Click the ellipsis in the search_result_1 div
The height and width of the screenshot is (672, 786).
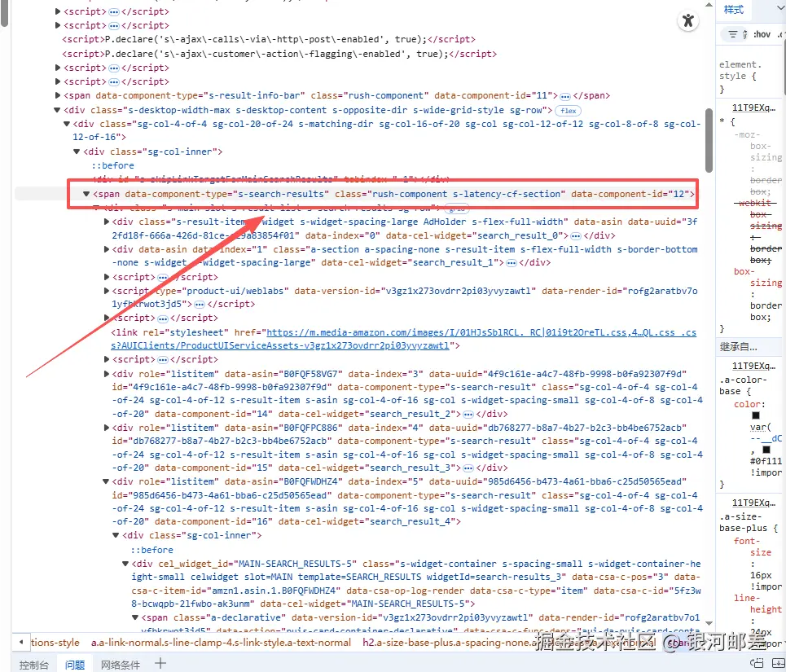[512, 263]
